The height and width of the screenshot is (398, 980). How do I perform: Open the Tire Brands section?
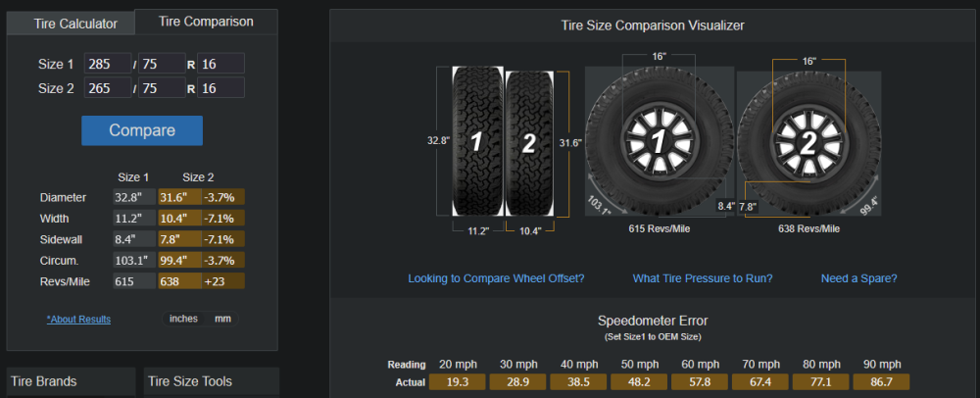point(71,381)
